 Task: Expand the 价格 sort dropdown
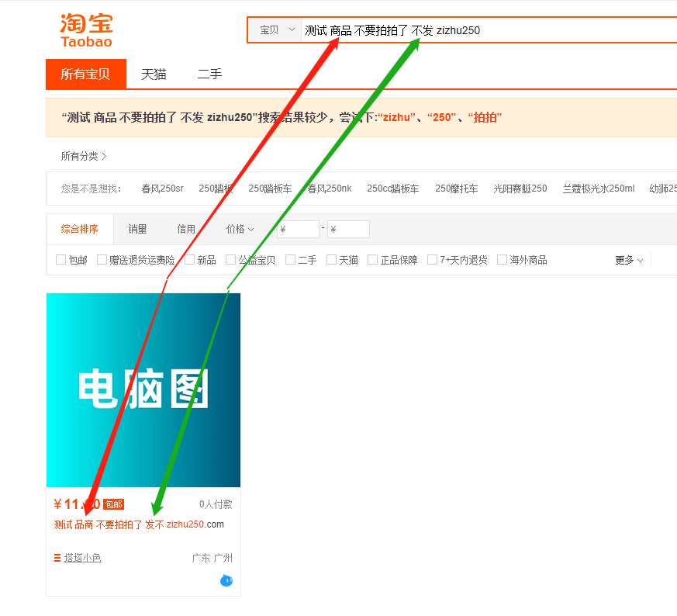coord(240,229)
